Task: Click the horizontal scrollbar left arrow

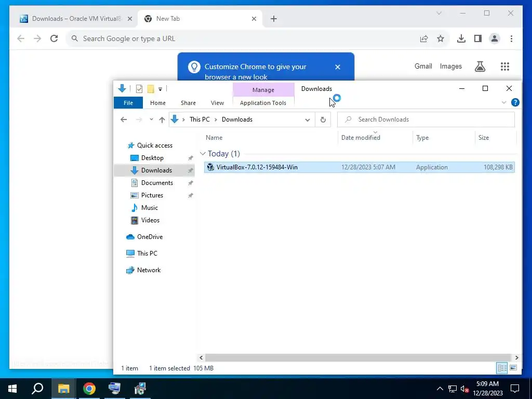Action: coord(201,357)
